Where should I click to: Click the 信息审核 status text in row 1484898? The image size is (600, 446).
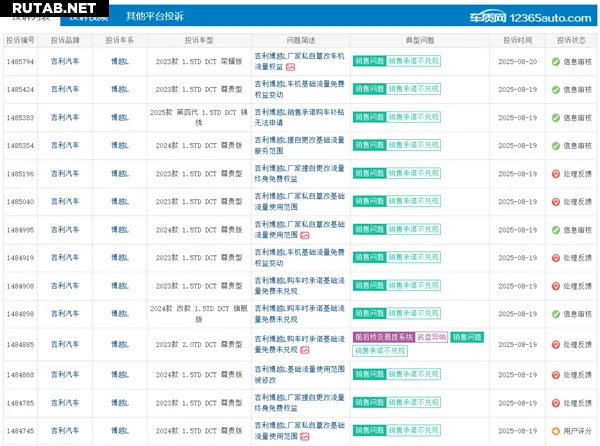click(x=577, y=314)
